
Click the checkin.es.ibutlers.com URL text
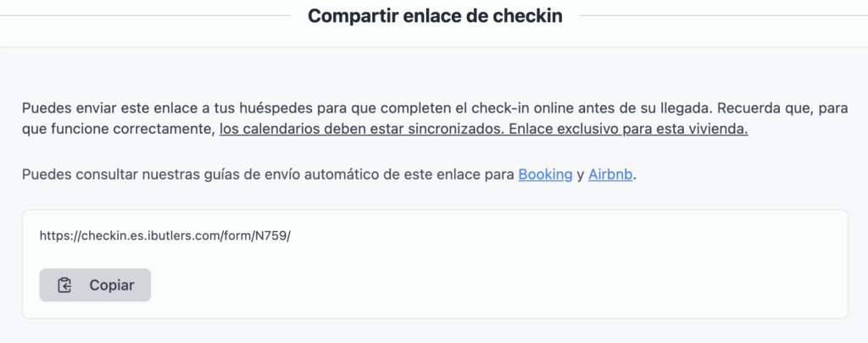tap(165, 235)
